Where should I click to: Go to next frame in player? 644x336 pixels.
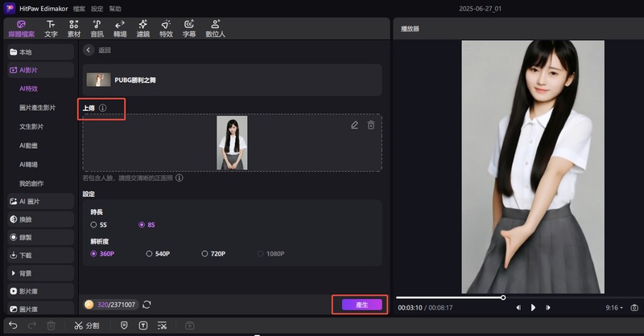click(x=548, y=308)
